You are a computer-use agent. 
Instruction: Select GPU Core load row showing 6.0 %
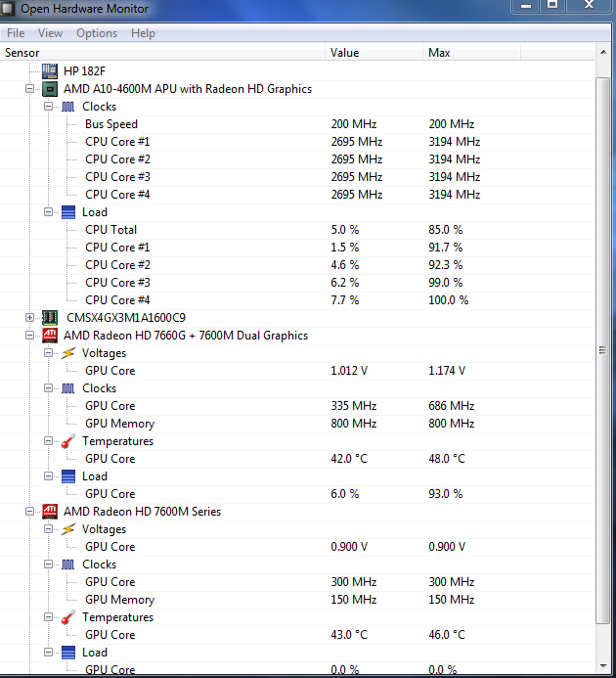(x=297, y=494)
